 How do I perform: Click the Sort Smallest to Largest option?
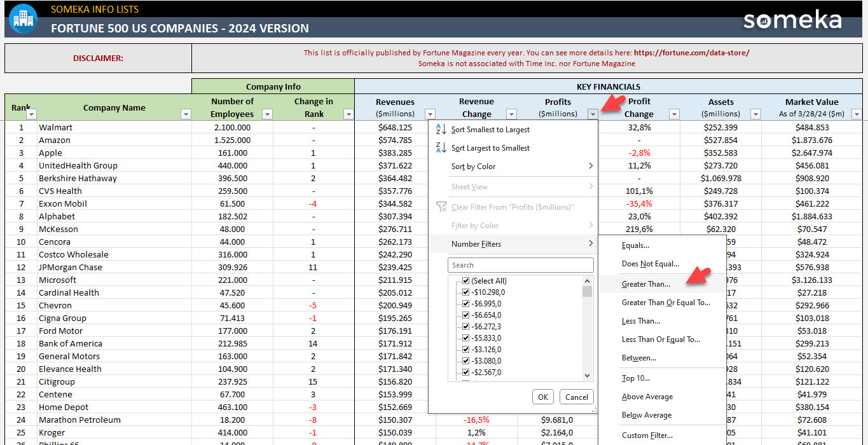pyautogui.click(x=490, y=130)
